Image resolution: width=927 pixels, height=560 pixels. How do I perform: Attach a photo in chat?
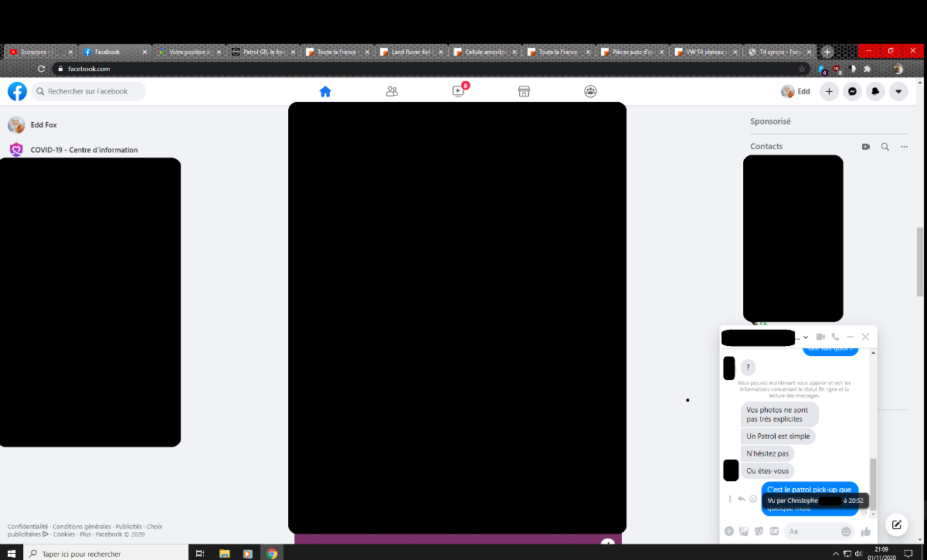(x=744, y=531)
